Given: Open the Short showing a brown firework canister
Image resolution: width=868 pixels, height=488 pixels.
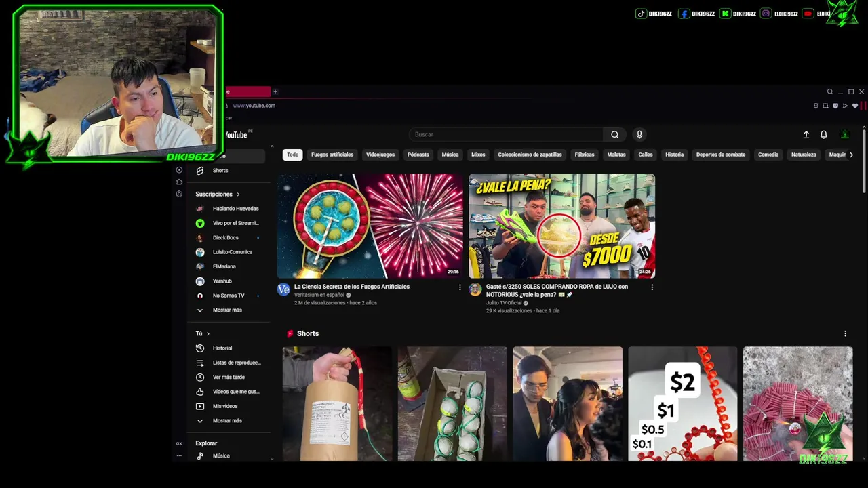Looking at the screenshot, I should [337, 404].
